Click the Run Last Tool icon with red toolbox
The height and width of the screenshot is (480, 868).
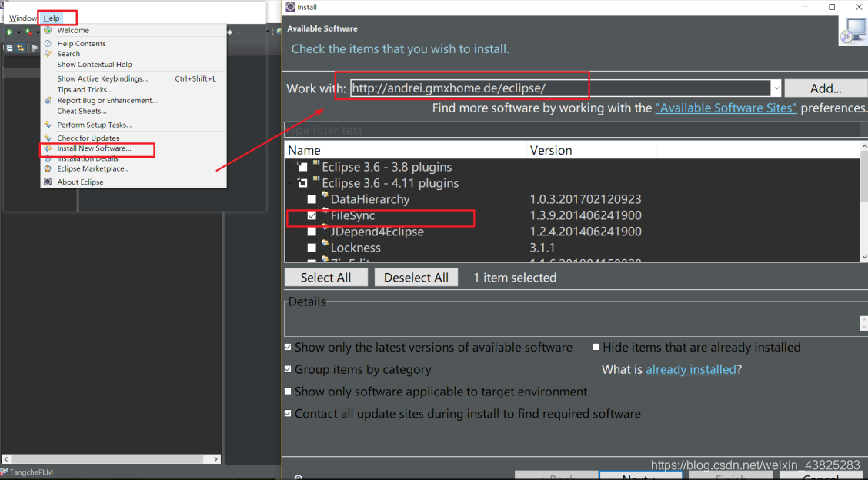pyautogui.click(x=28, y=32)
